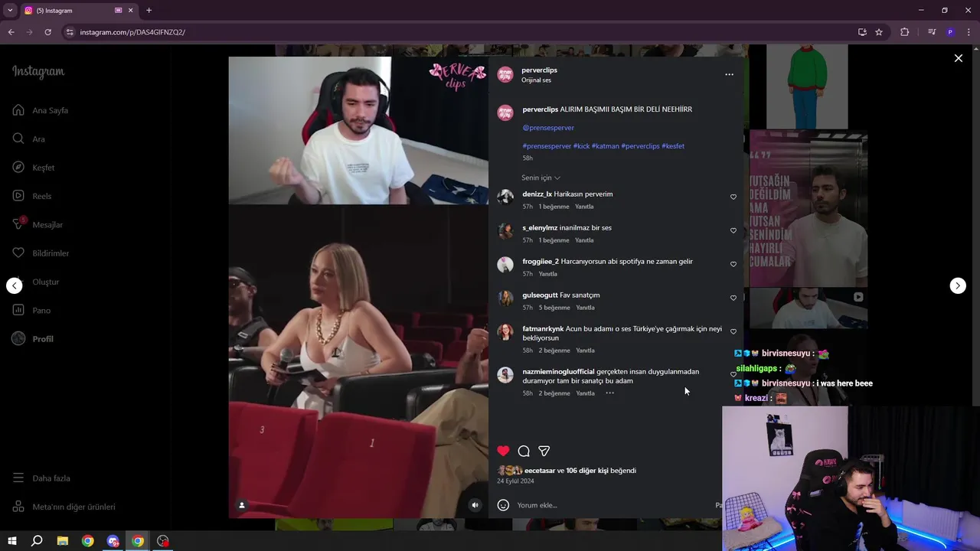Image resolution: width=980 pixels, height=551 pixels.
Task: Reply to fatmanrkynk's comment
Action: pos(585,350)
